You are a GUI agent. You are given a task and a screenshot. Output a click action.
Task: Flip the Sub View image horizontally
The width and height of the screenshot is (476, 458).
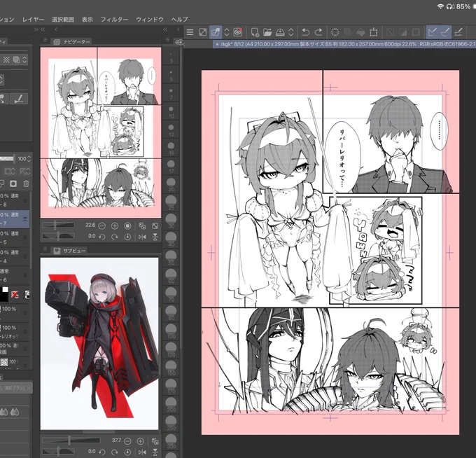[142, 452]
